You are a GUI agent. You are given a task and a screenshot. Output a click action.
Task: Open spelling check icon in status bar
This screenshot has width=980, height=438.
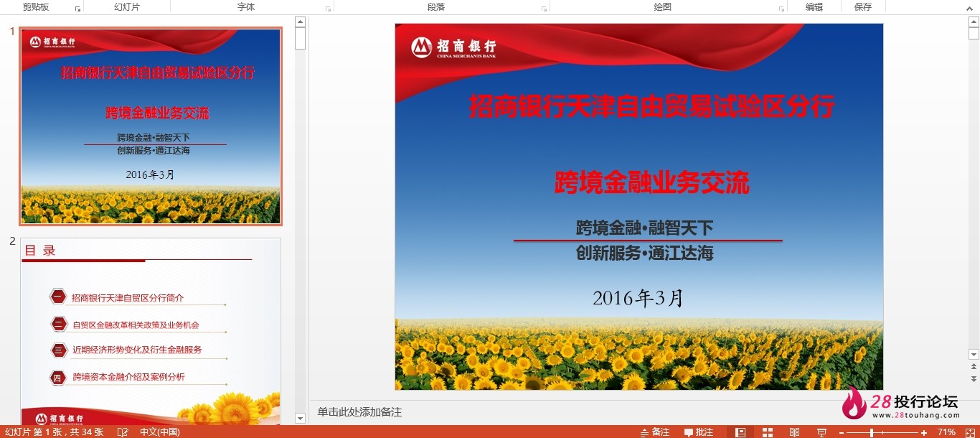pyautogui.click(x=123, y=432)
